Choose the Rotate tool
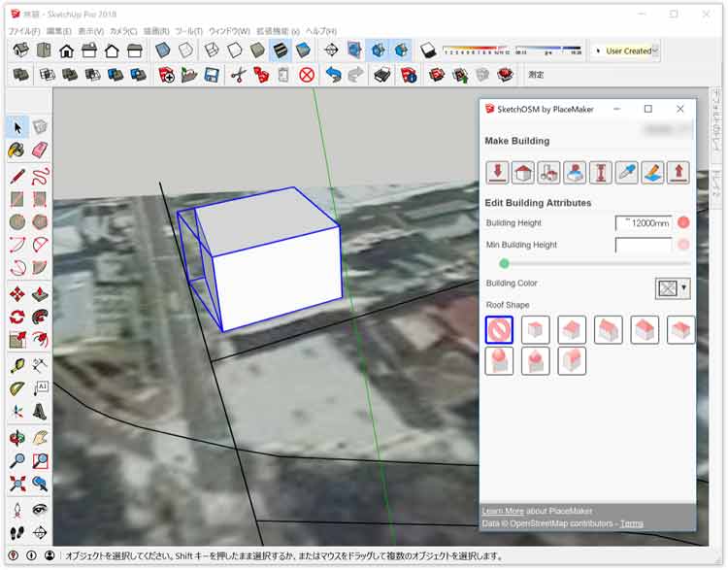728x570 pixels. [x=17, y=317]
